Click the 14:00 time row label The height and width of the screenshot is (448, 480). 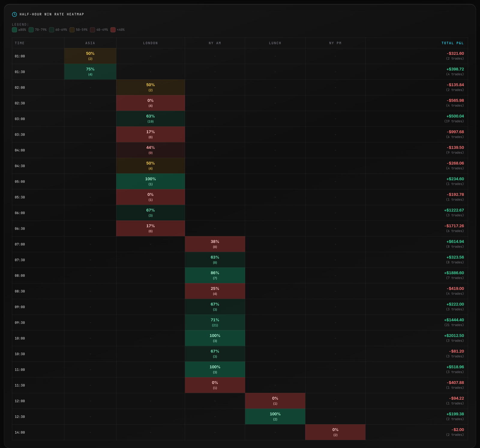click(x=20, y=432)
